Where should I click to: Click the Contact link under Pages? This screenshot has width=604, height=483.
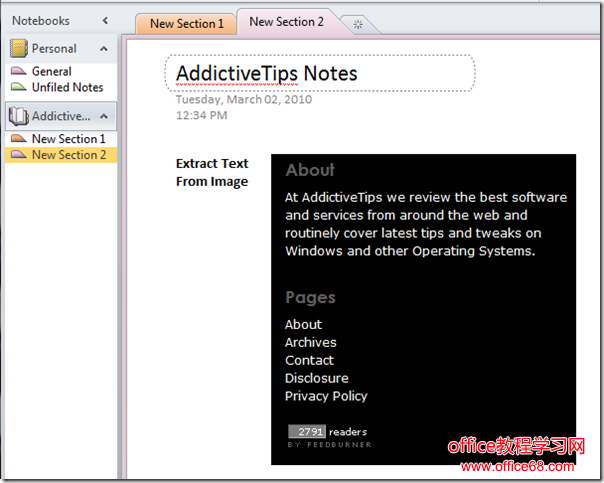point(309,360)
